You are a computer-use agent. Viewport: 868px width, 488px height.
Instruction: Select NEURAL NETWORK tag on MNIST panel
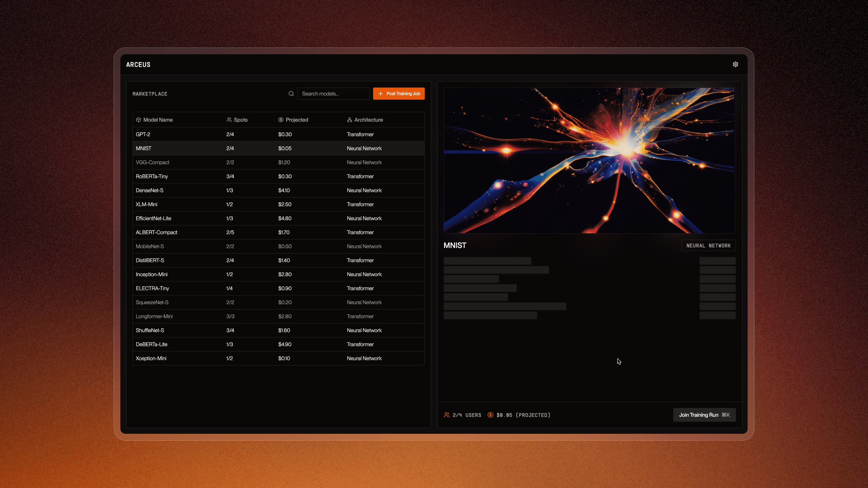pos(709,245)
